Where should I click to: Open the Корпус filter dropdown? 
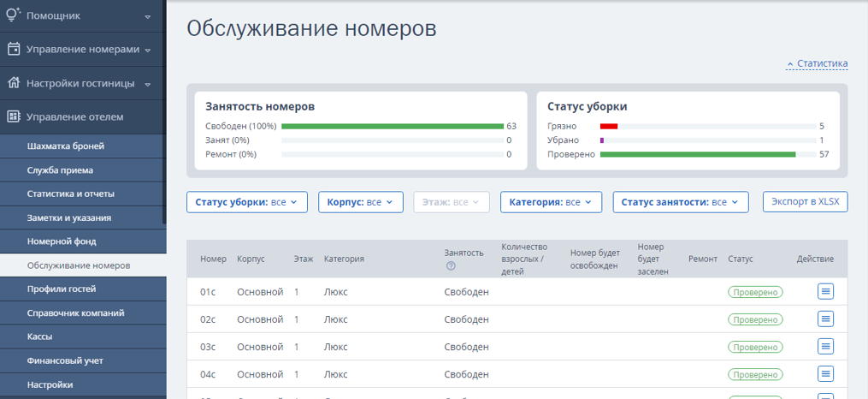[360, 202]
